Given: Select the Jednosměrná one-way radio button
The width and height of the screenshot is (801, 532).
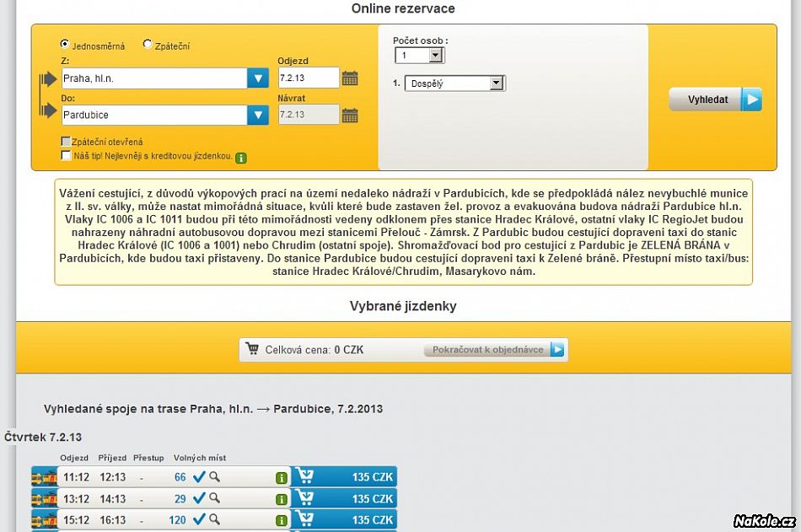Looking at the screenshot, I should (65, 45).
